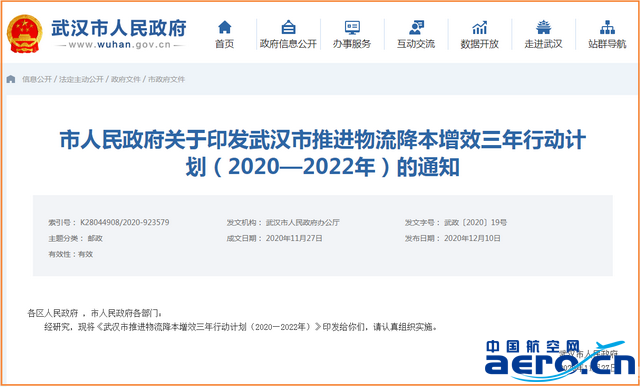Go to 法定主动公开 breadcrumb link
The height and width of the screenshot is (387, 640).
click(81, 80)
